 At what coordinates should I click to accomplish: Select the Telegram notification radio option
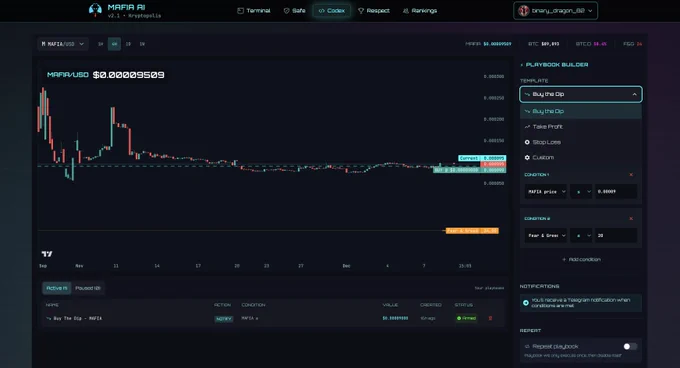coord(526,303)
